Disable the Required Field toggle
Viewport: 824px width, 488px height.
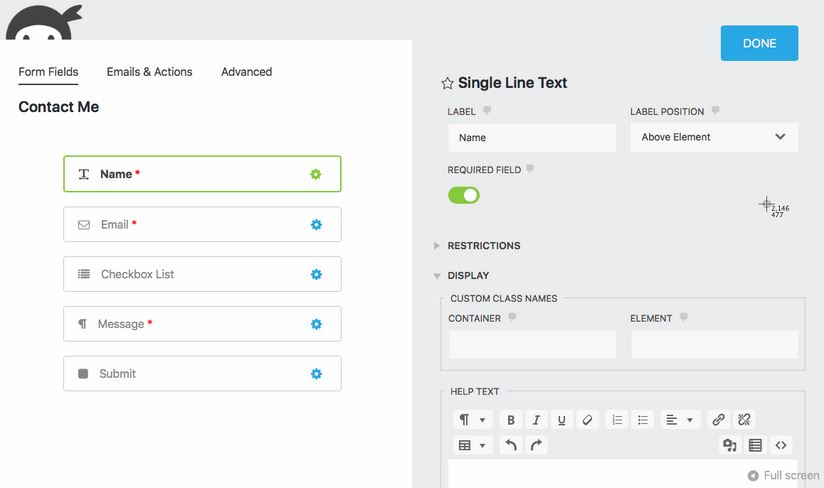coord(464,195)
